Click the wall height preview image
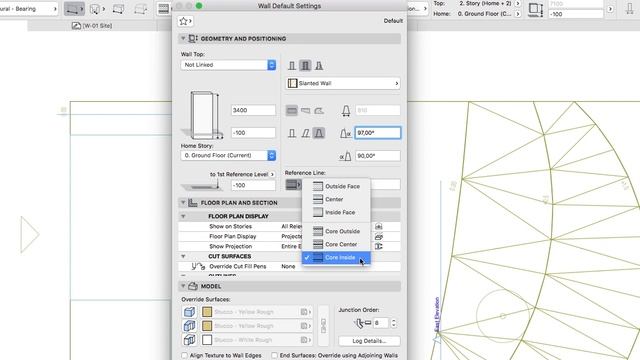The image size is (640, 360). click(x=202, y=115)
